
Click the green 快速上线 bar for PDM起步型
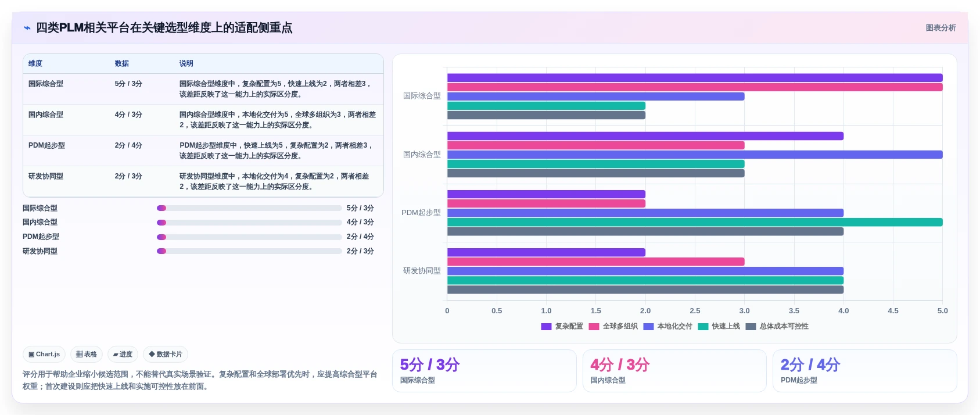pyautogui.click(x=695, y=222)
